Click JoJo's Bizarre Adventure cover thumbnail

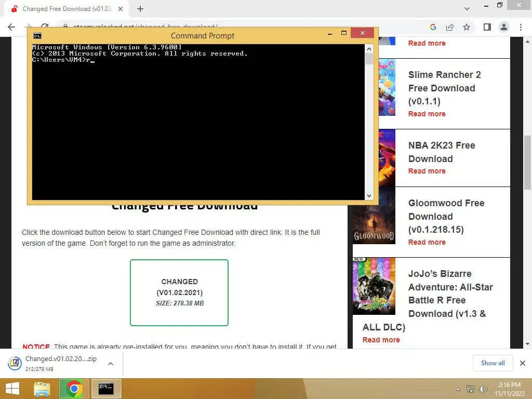374,286
